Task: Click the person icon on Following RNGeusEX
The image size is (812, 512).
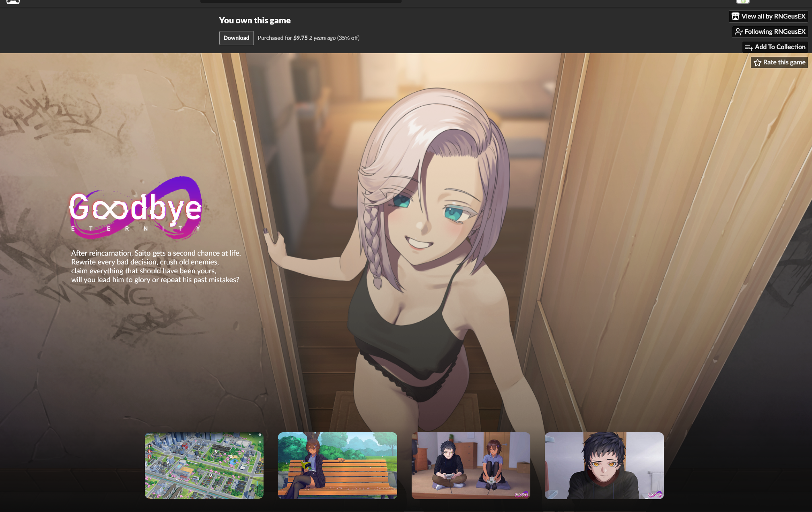Action: (x=739, y=32)
